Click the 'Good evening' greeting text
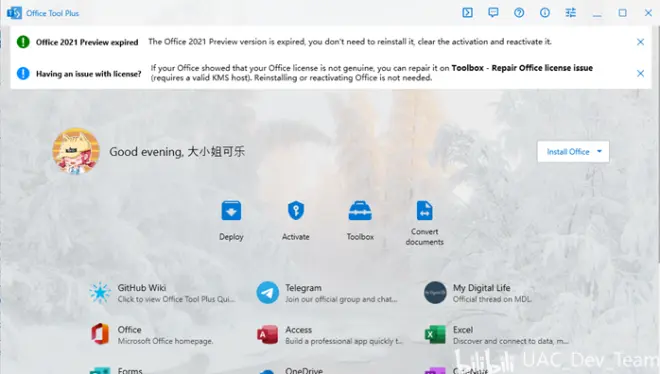Image resolution: width=660 pixels, height=374 pixels. coord(177,152)
